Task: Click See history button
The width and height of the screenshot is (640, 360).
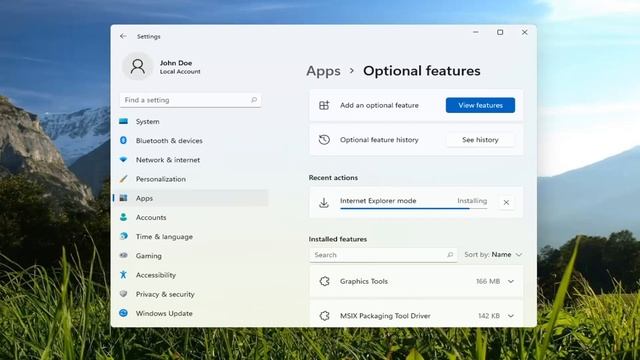Action: 480,140
